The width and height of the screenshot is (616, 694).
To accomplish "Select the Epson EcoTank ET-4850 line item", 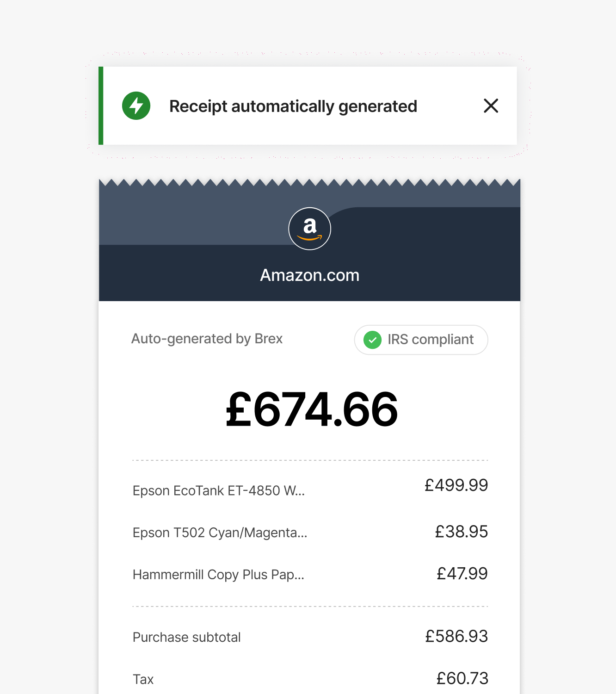I will click(x=219, y=490).
